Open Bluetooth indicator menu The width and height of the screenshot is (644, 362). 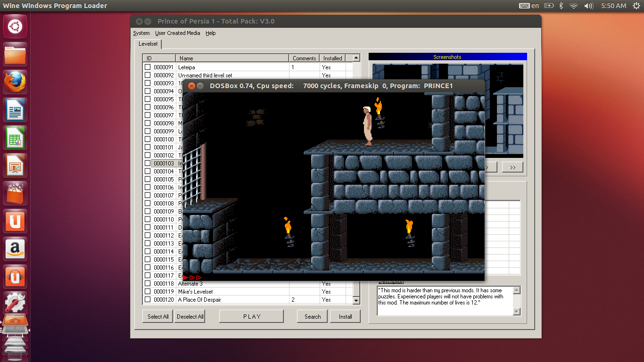[561, 6]
